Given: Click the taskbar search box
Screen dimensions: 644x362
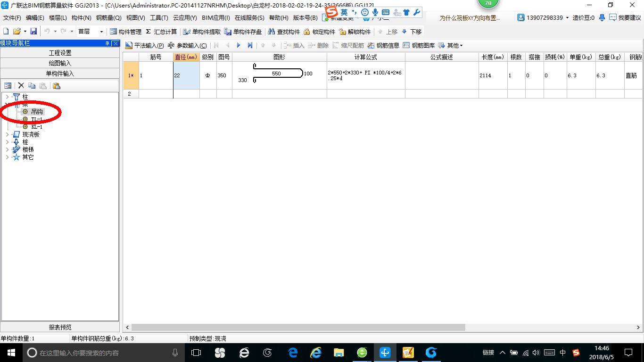Looking at the screenshot, I should pyautogui.click(x=104, y=353).
